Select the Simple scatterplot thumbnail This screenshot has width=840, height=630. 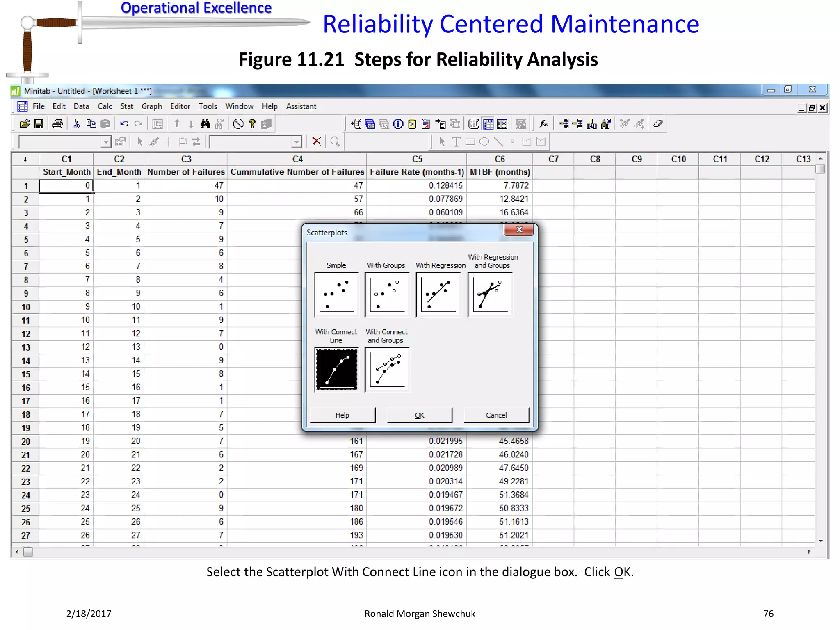pyautogui.click(x=337, y=294)
